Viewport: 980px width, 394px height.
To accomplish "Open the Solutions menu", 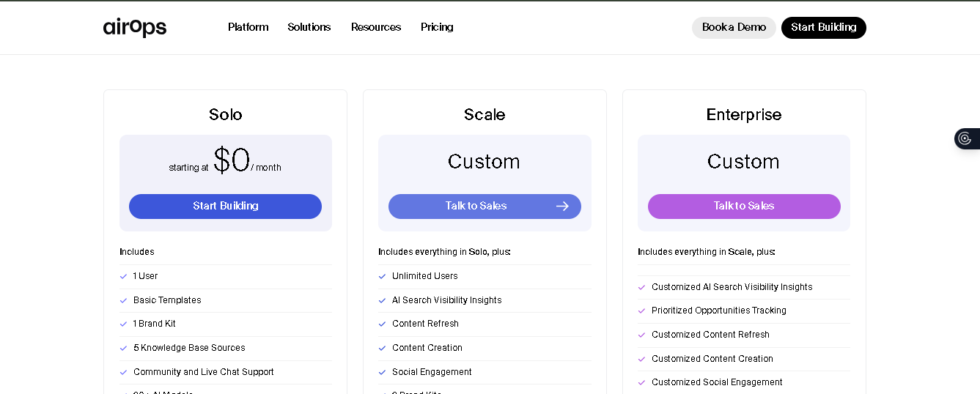I will click(309, 27).
